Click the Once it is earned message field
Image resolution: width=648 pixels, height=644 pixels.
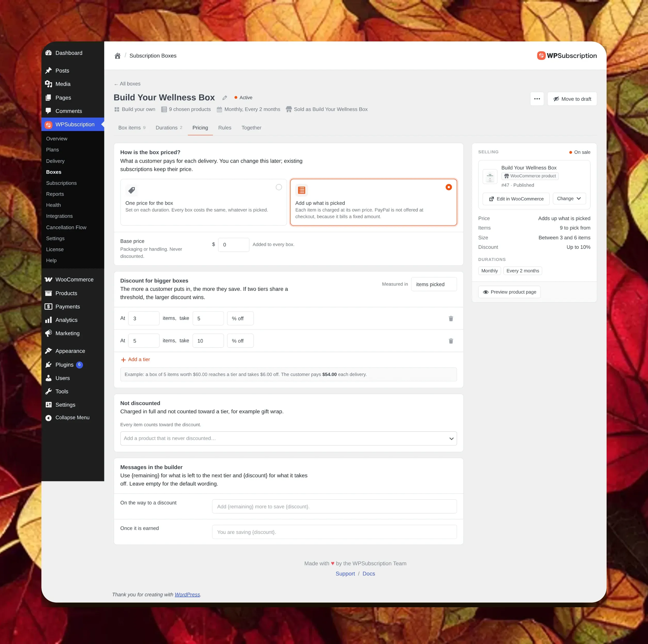334,532
